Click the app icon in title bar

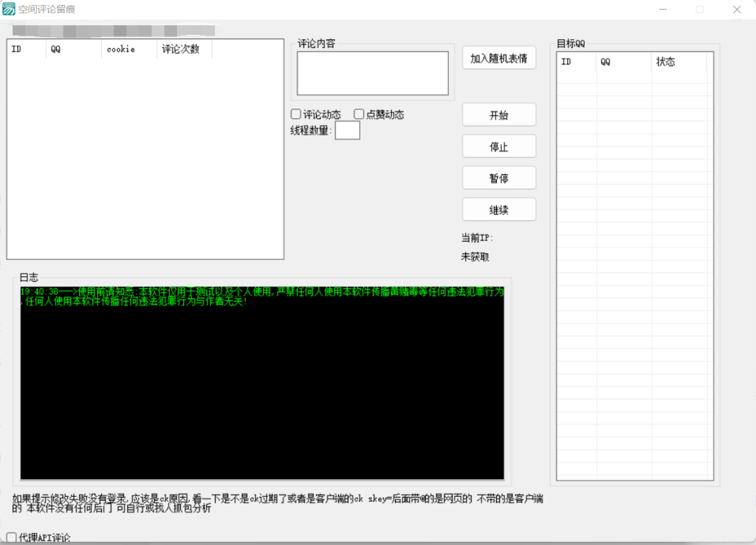(x=9, y=10)
